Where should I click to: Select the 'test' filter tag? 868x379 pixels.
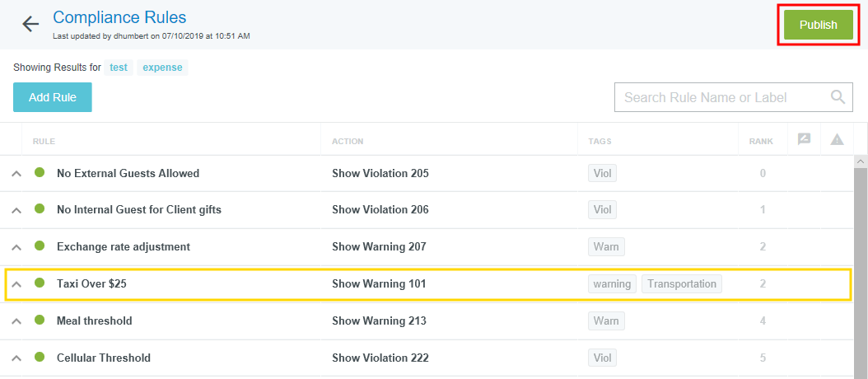point(119,68)
